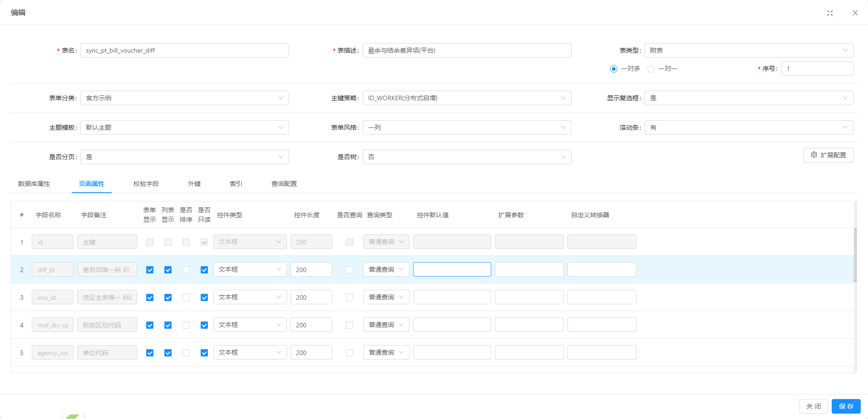Toggle 是否查询 checkbox for diff_id row
The width and height of the screenshot is (868, 419).
click(x=350, y=270)
